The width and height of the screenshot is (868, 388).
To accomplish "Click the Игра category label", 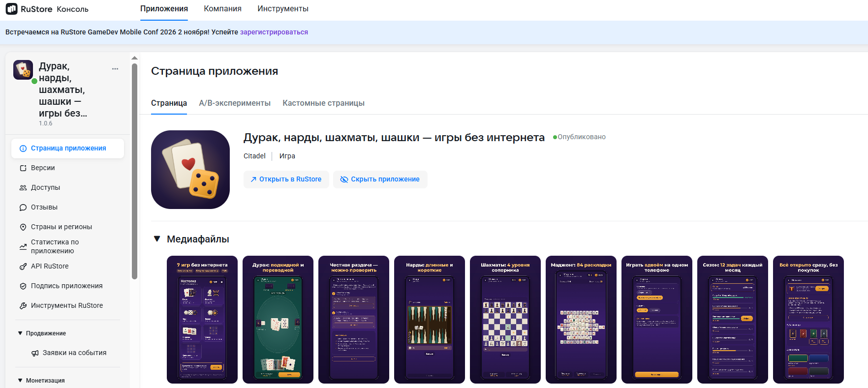I will click(287, 156).
